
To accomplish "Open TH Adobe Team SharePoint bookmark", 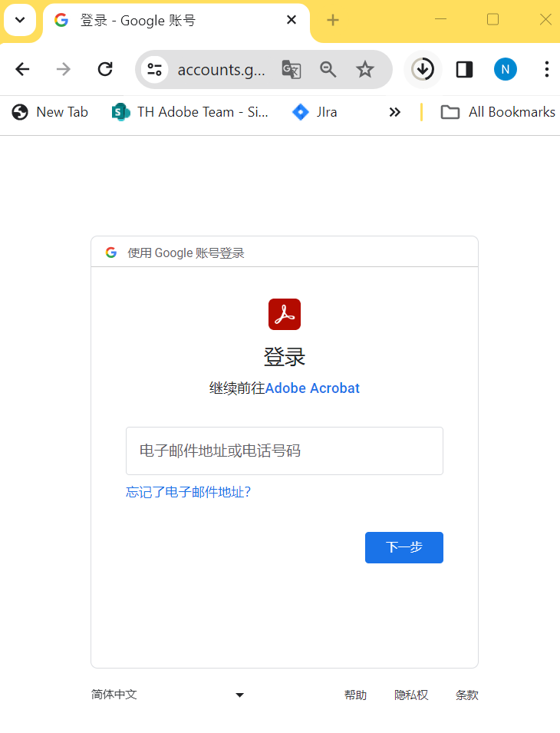I will tap(190, 112).
